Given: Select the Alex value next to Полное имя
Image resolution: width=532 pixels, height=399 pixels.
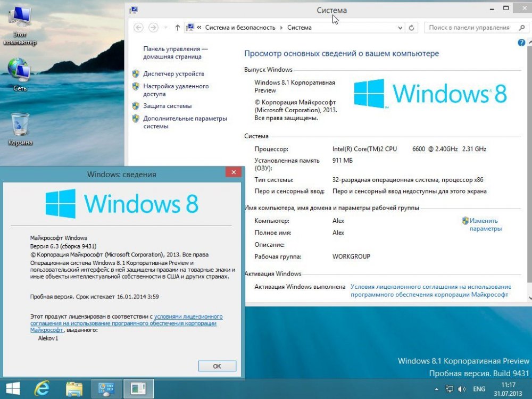Looking at the screenshot, I should (x=338, y=233).
